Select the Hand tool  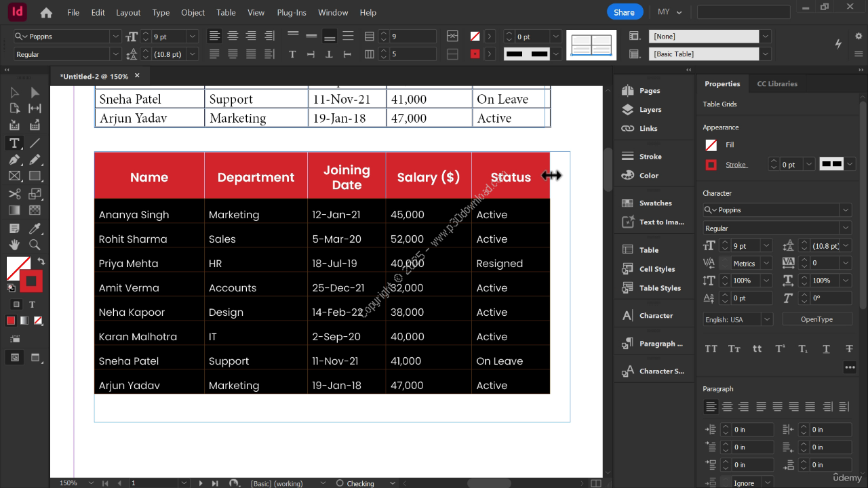[14, 244]
